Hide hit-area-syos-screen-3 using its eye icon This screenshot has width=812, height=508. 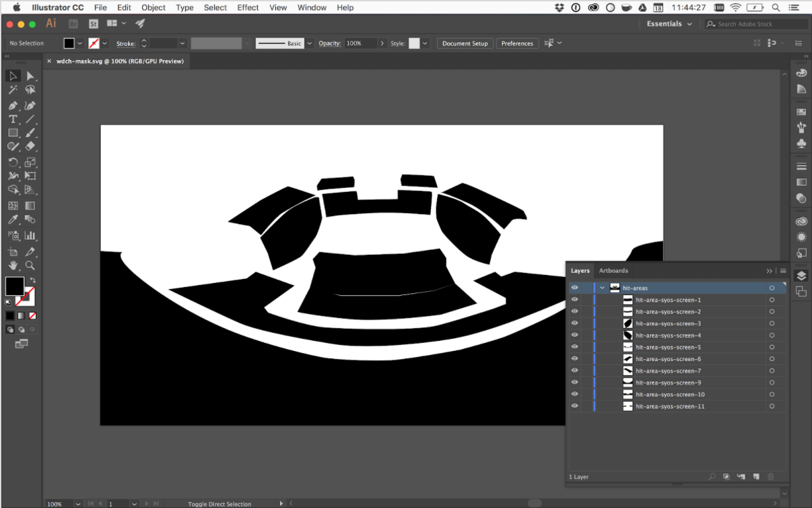coord(574,323)
